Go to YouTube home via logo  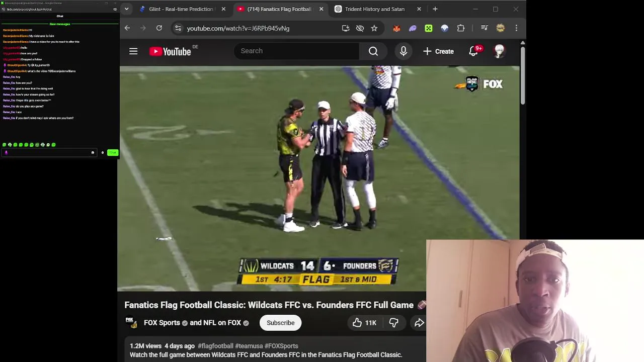(x=170, y=51)
